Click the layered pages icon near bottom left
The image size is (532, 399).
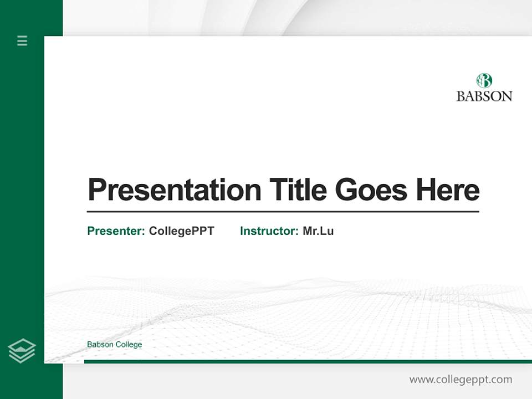(22, 349)
